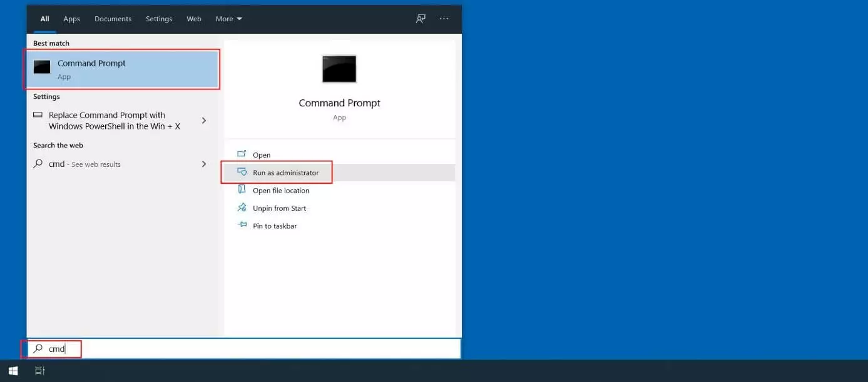868x382 pixels.
Task: Click the large Command Prompt preview icon
Action: point(339,69)
